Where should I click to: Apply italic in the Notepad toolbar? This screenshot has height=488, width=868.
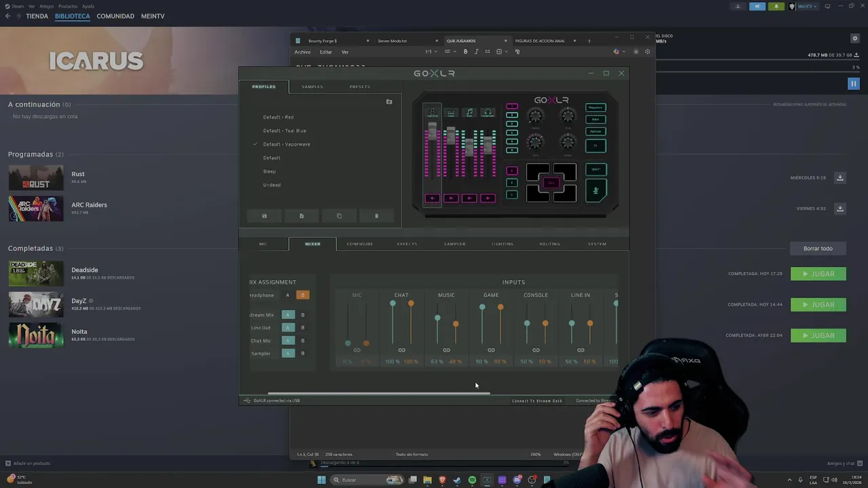(476, 52)
